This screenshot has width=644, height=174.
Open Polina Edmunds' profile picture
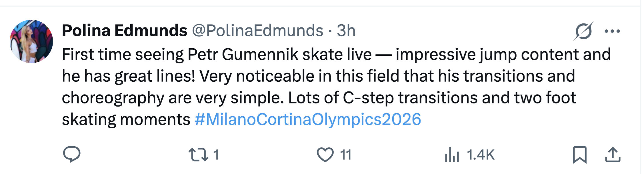click(x=31, y=41)
